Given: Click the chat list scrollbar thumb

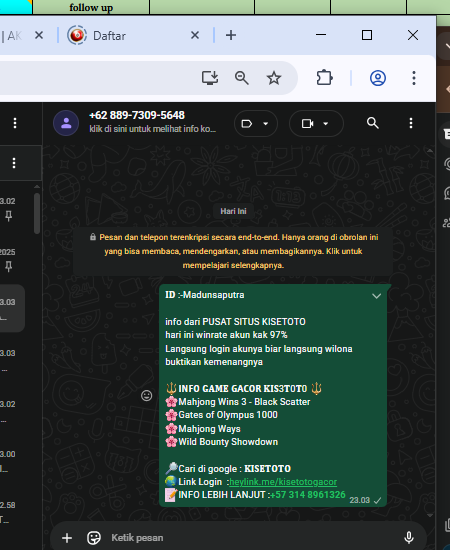Looking at the screenshot, I should point(37,213).
